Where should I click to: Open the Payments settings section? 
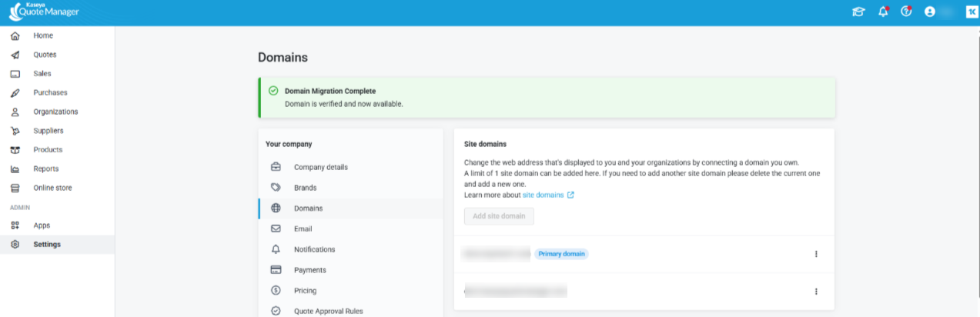[309, 270]
